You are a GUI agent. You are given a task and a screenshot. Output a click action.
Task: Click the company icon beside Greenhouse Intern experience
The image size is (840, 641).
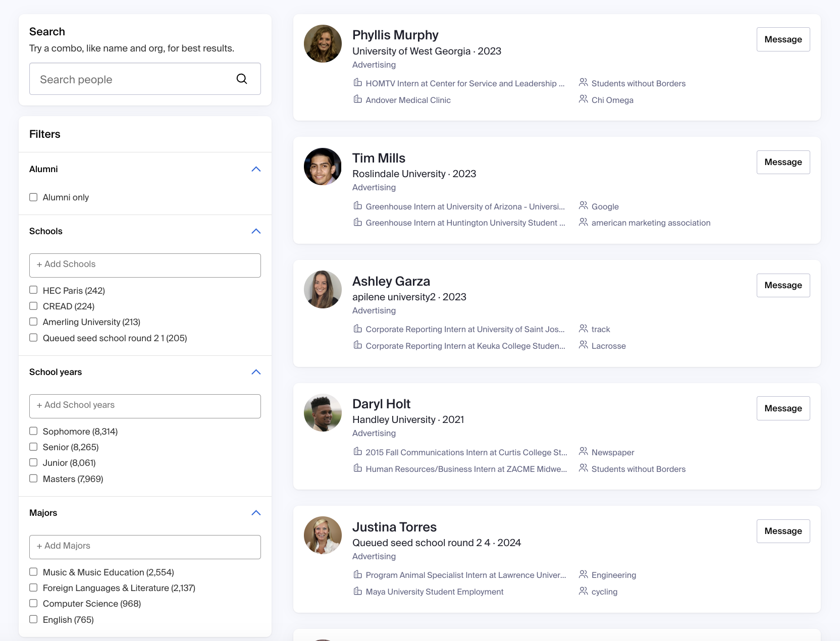(358, 206)
